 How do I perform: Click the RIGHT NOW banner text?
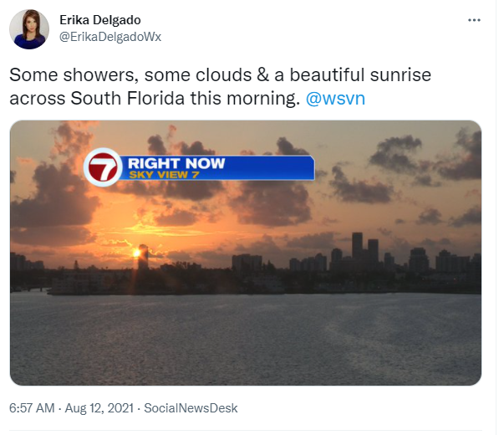pos(176,163)
